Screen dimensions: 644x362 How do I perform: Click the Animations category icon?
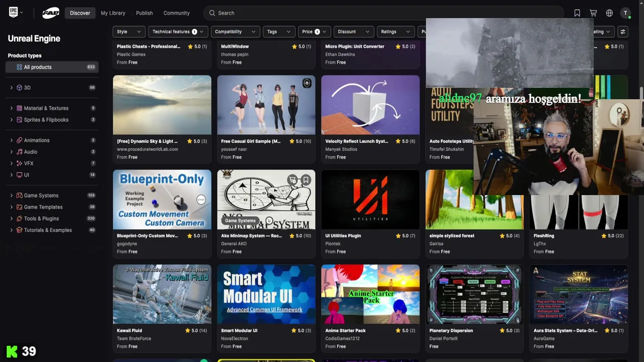pos(20,140)
